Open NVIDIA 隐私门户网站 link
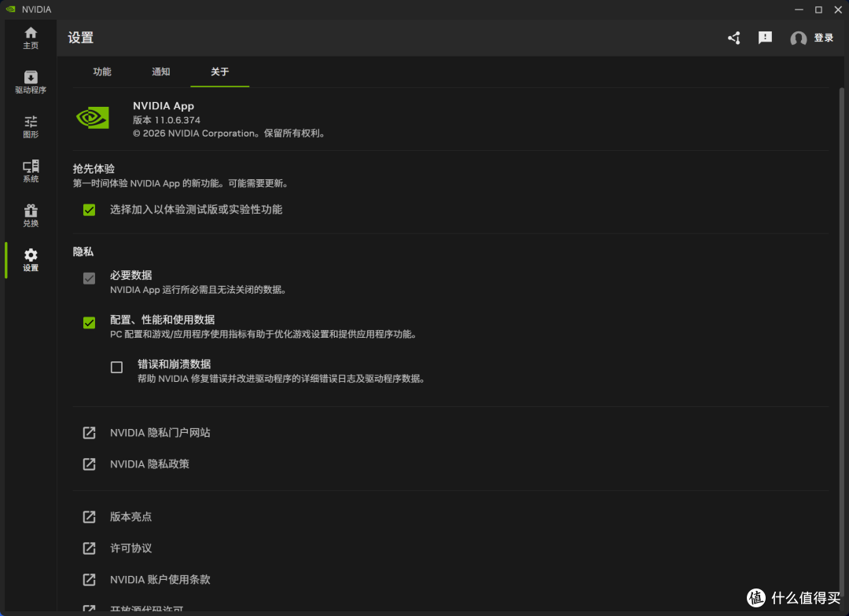This screenshot has width=849, height=616. coord(160,432)
